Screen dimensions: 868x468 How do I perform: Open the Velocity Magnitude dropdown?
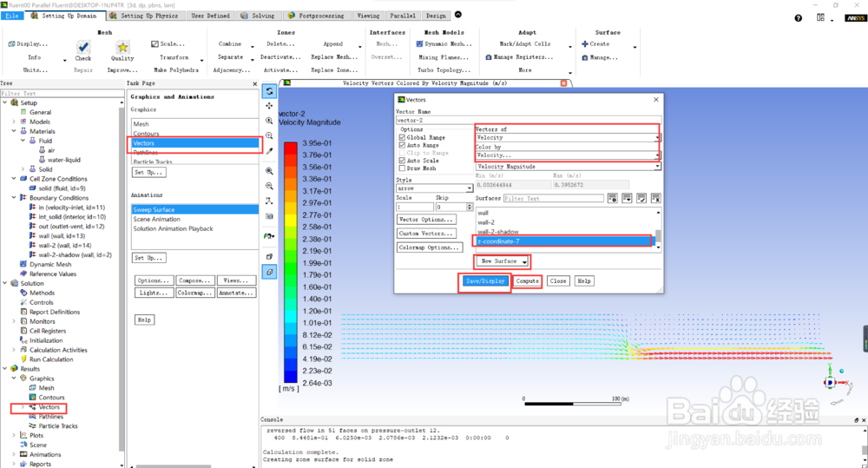coord(568,166)
